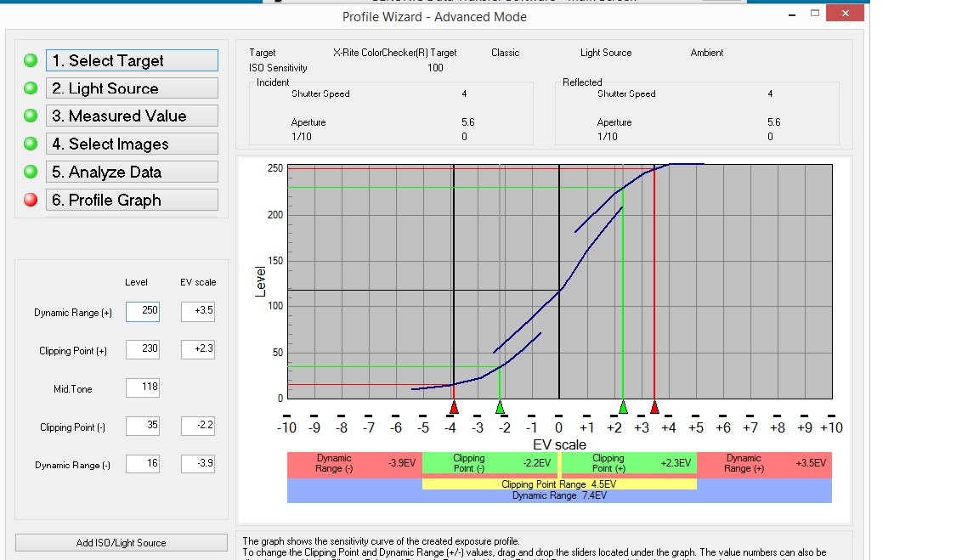This screenshot has width=979, height=560.
Task: Close the Profile Wizard window
Action: pos(845,13)
